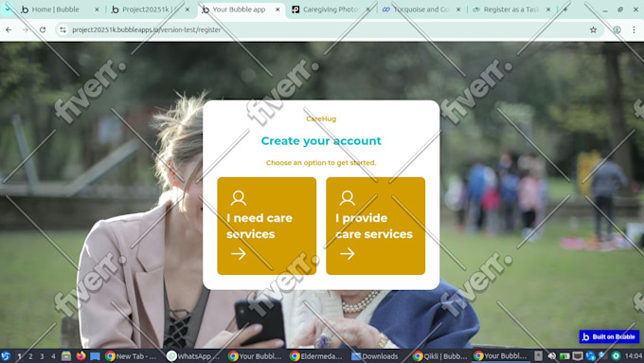The height and width of the screenshot is (363, 644).
Task: Switch to the Eldermeda taskbar window
Action: (315, 356)
